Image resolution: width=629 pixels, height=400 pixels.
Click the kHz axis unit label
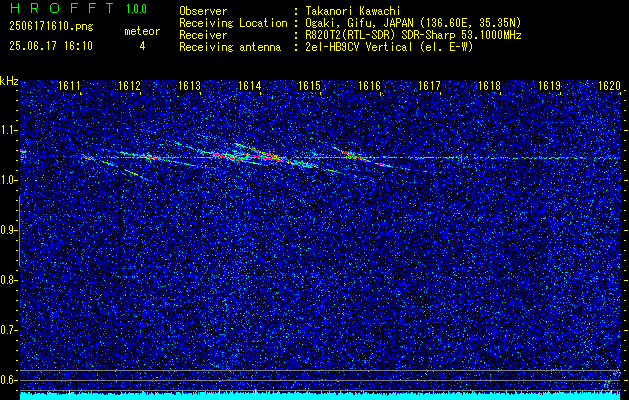click(9, 81)
